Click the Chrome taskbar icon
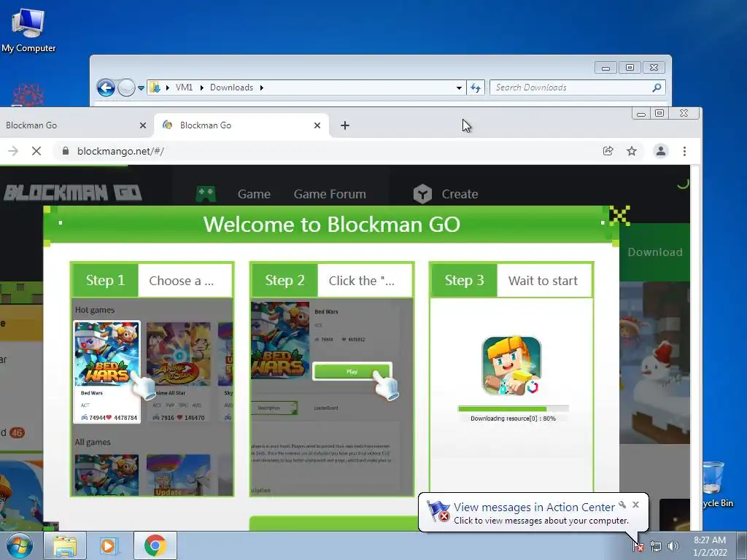This screenshot has width=747, height=560. (x=155, y=545)
